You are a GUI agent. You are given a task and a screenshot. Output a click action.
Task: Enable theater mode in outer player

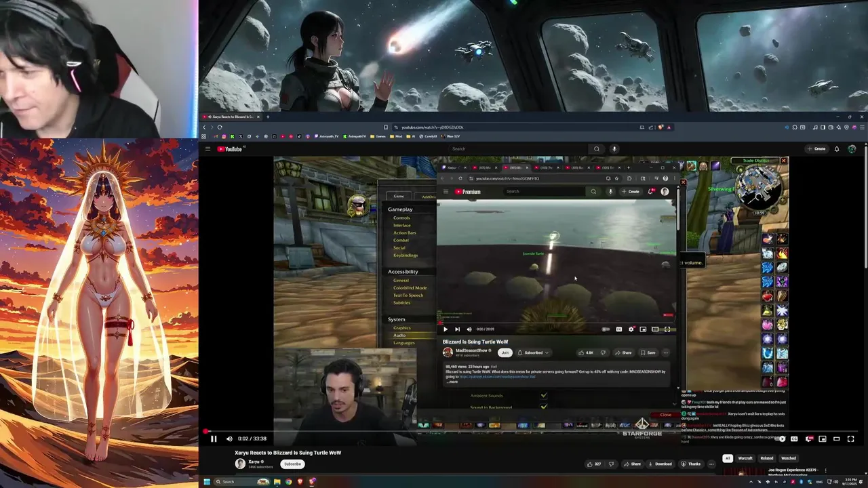(x=836, y=439)
